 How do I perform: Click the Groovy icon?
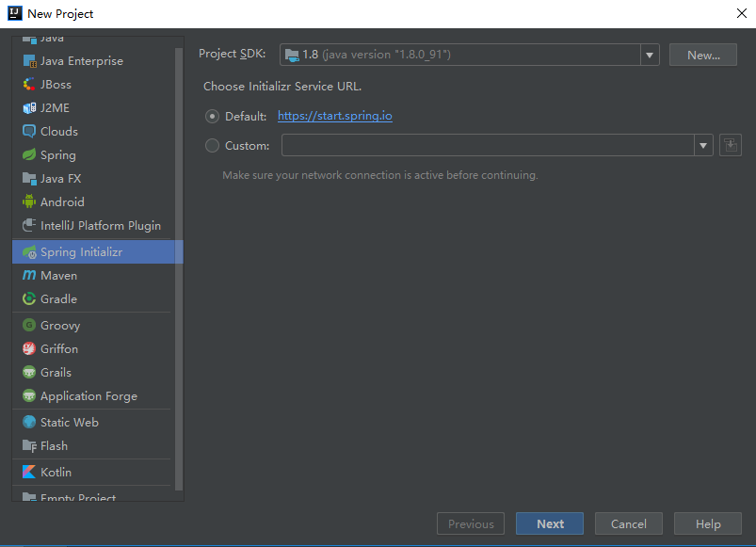click(29, 326)
